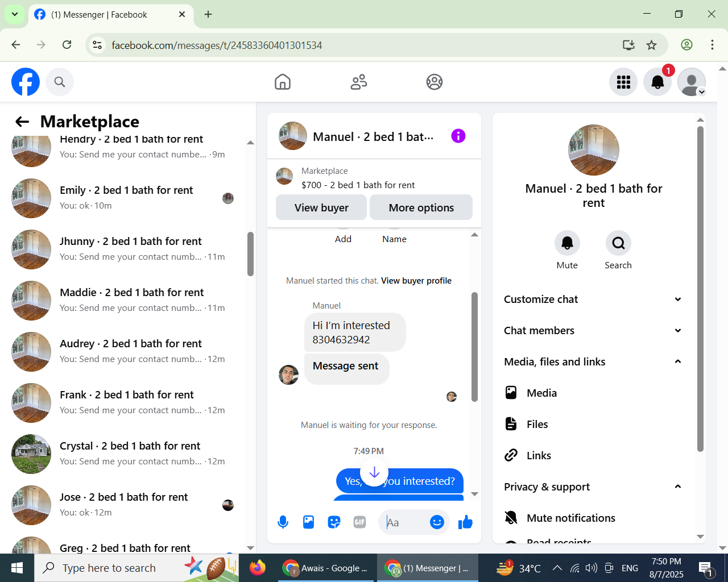Open Manuel's avatar in chat header

pos(293,136)
